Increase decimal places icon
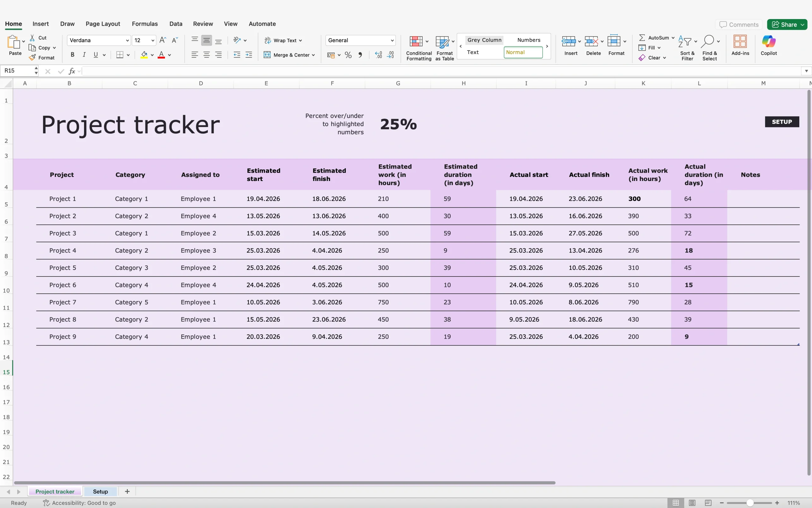 coord(378,55)
